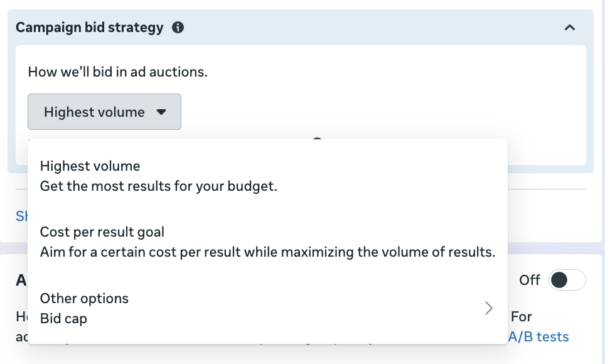This screenshot has height=364, width=605.
Task: Click the dark knob of the toggle switch
Action: click(x=559, y=281)
